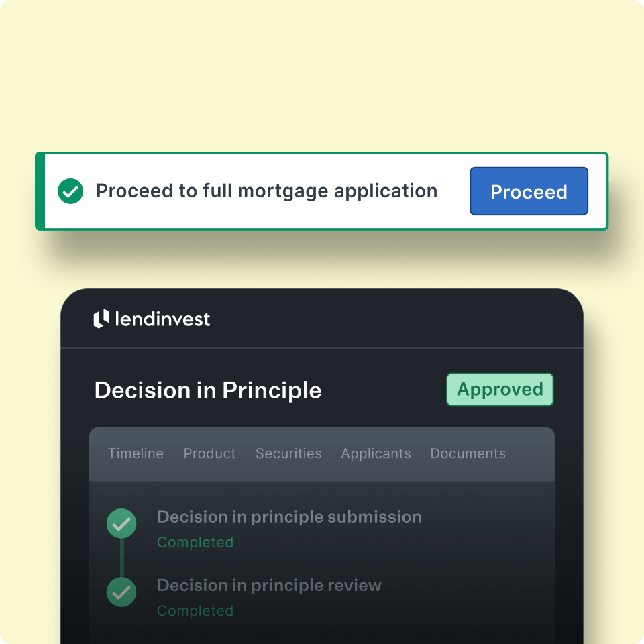Select Decision in principle submission step

[289, 517]
